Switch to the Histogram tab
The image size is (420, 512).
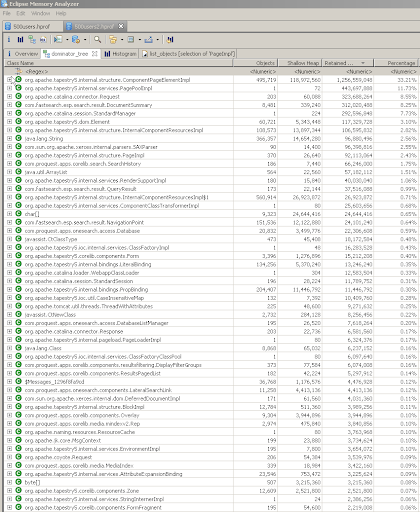(x=120, y=54)
